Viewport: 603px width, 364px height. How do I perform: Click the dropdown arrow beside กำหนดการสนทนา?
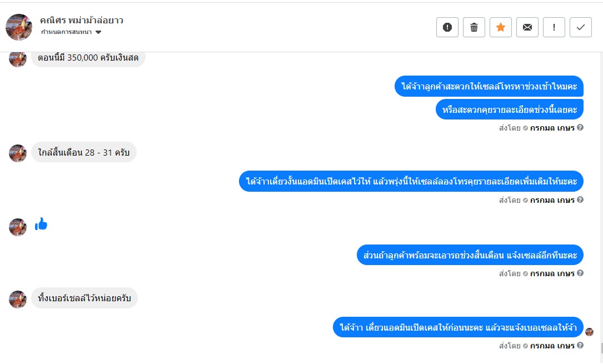[98, 32]
